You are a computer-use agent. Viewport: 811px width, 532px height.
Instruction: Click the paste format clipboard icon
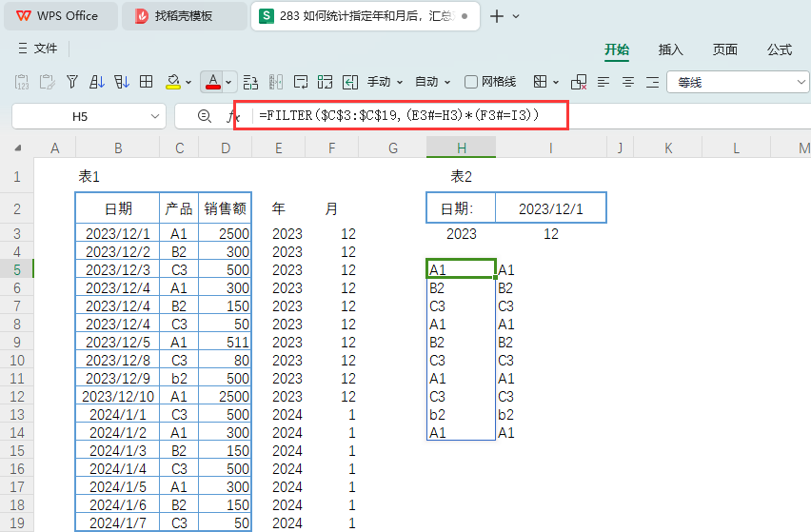(47, 82)
